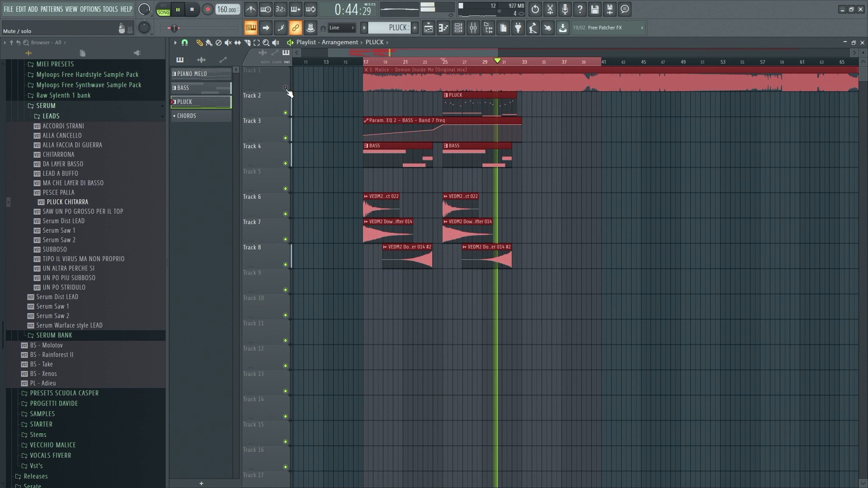Open the Channel rack icon in toolbar
The image size is (868, 488).
[458, 28]
